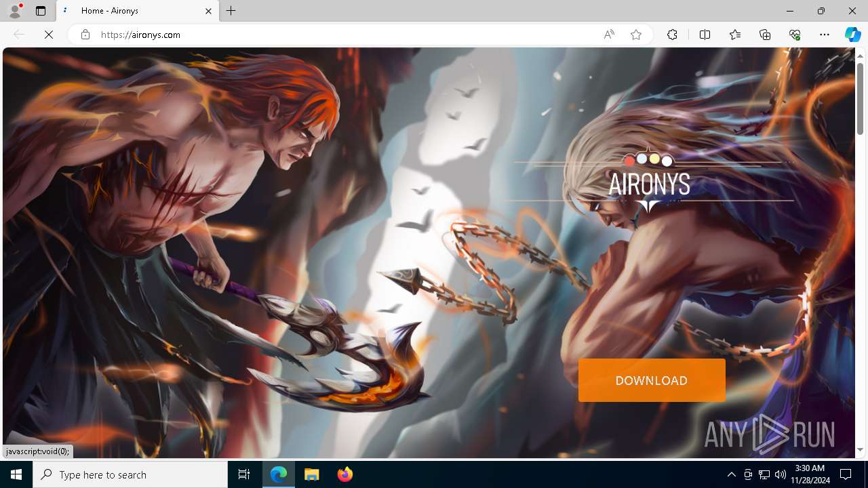Open the tab actions menu icon
Image resolution: width=868 pixels, height=488 pixels.
(x=41, y=11)
